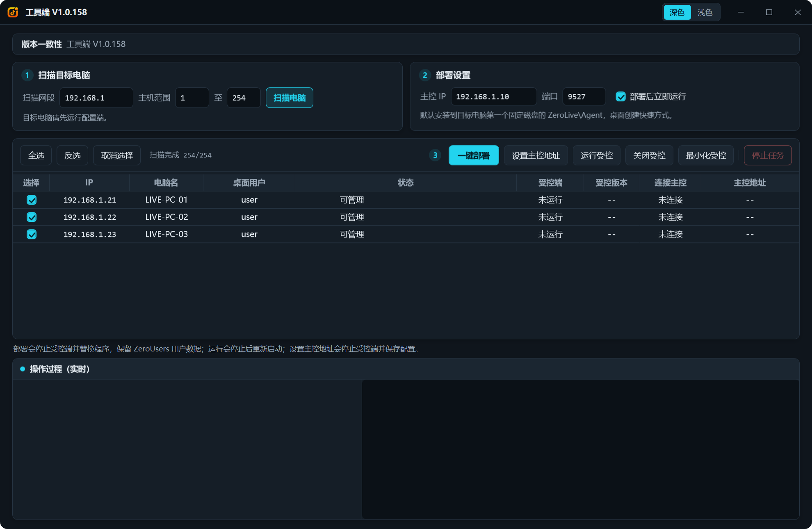Click the 取消选择 deselect button
Image resolution: width=812 pixels, height=529 pixels.
click(117, 155)
